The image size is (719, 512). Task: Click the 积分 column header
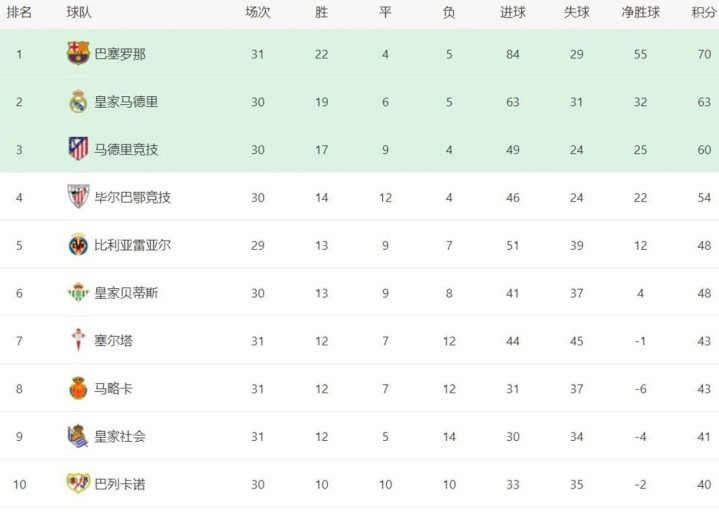[x=704, y=12]
